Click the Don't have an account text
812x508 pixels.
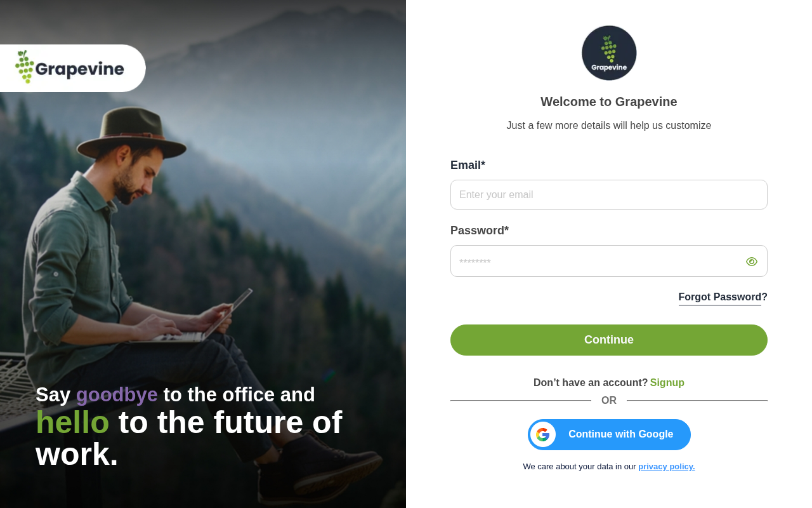click(591, 382)
